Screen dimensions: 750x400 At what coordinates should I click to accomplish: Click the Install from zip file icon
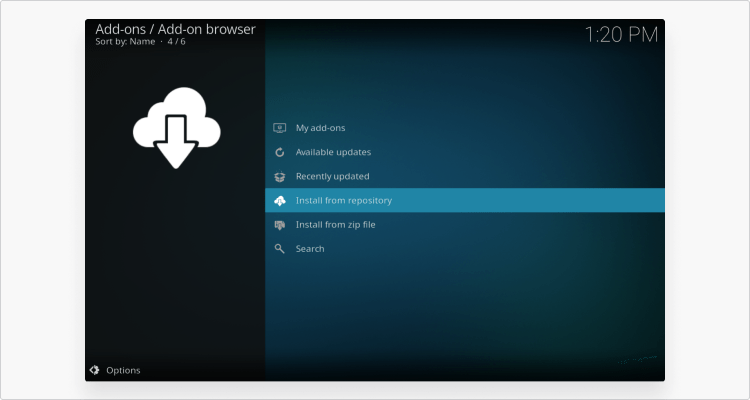click(x=279, y=225)
